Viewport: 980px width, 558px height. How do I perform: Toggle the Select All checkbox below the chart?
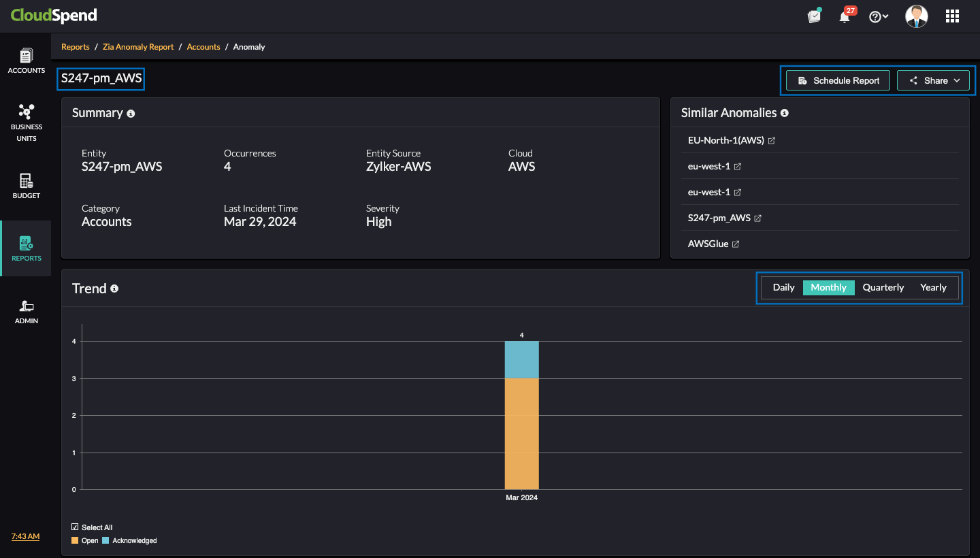pos(73,527)
